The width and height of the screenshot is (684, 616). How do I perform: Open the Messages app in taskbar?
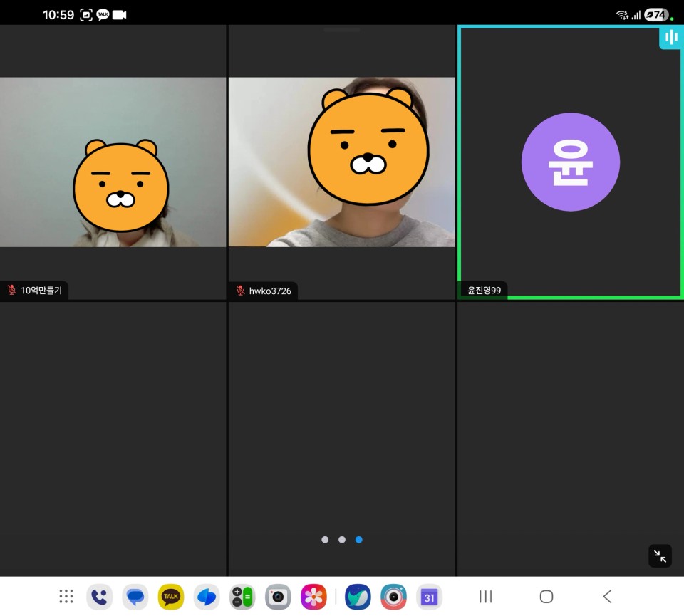coord(135,597)
